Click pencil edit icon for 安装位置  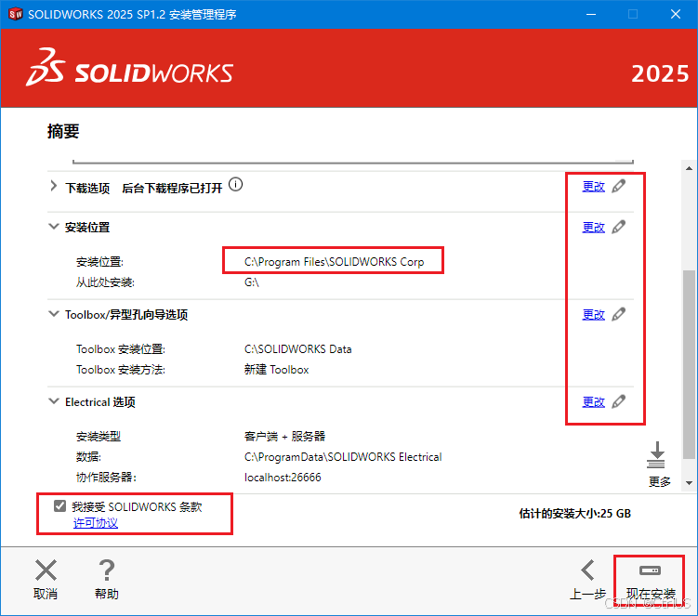[x=618, y=227]
